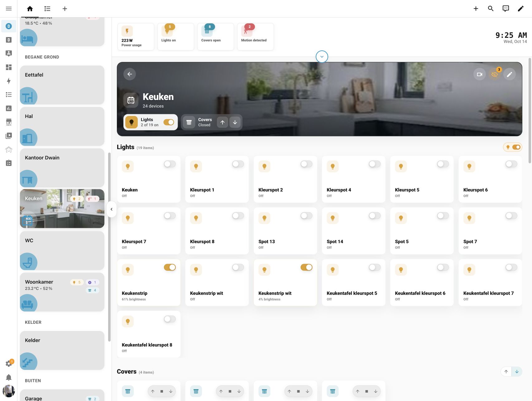Select the Kantoor Dwain room card
Viewport: 532px width, 401px height.
point(62,168)
